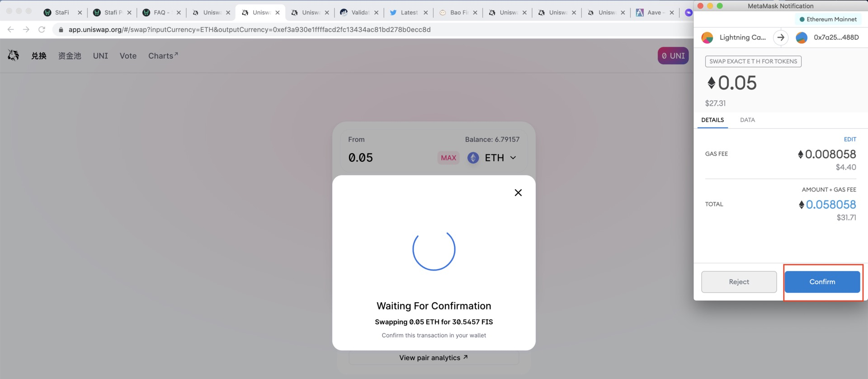Close the Bao Fi browser tab
Image resolution: width=868 pixels, height=379 pixels.
point(475,13)
